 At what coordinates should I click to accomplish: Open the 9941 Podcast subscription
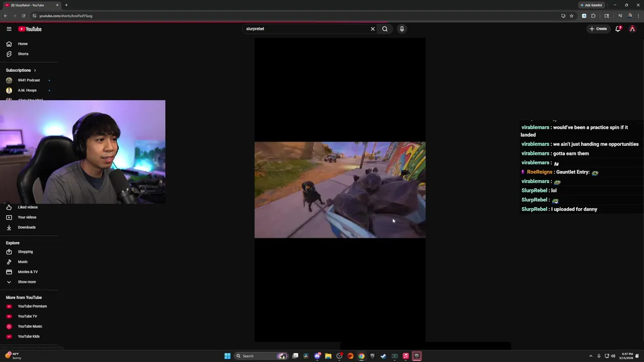point(29,80)
